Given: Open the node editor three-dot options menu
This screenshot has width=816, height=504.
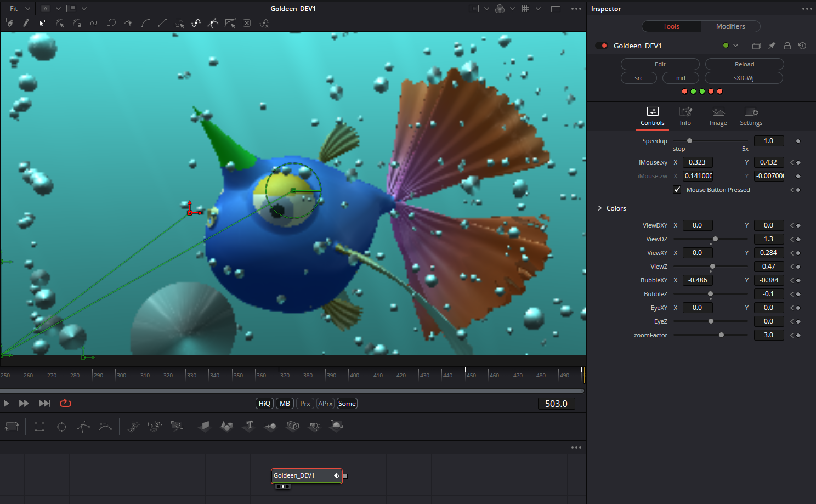Looking at the screenshot, I should [x=576, y=448].
